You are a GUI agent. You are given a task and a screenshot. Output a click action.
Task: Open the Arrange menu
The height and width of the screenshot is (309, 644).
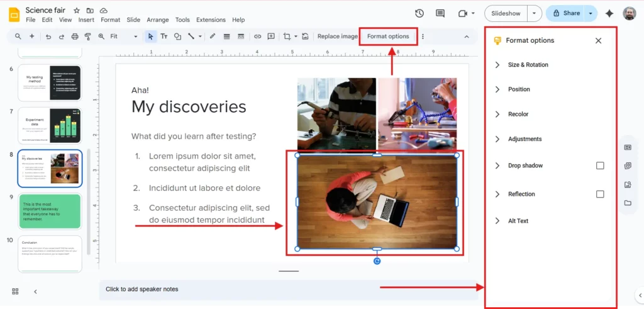point(158,20)
